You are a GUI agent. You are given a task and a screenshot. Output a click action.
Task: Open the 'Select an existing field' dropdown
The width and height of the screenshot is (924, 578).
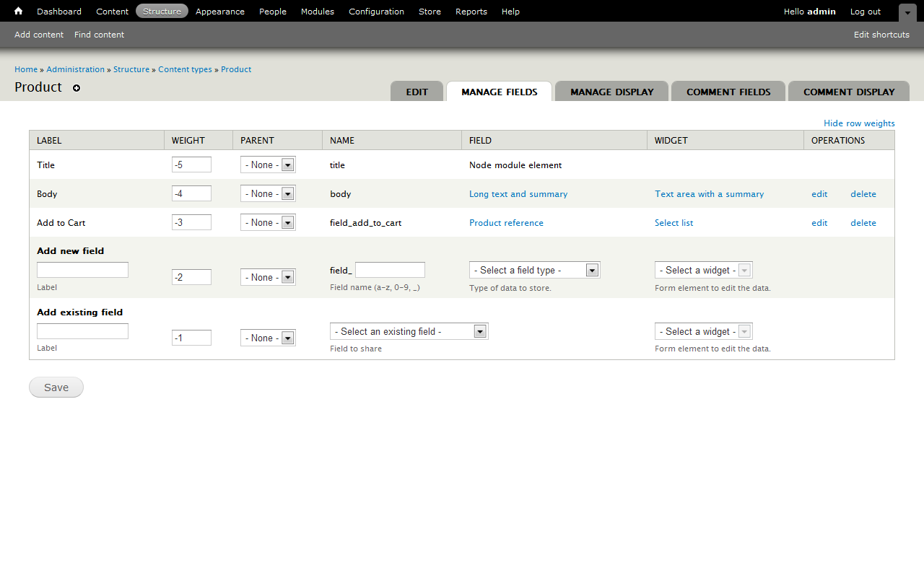(x=409, y=332)
